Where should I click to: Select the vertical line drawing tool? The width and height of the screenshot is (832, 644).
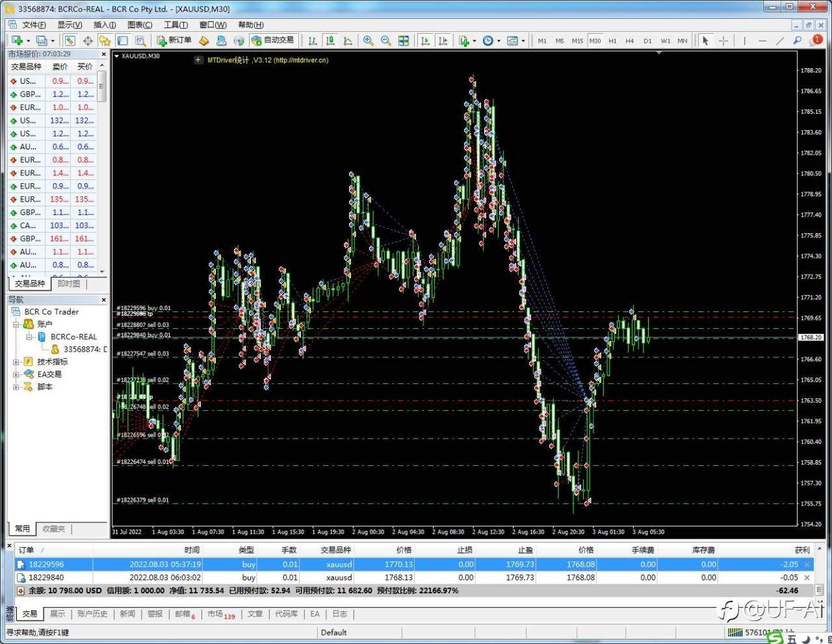(744, 40)
